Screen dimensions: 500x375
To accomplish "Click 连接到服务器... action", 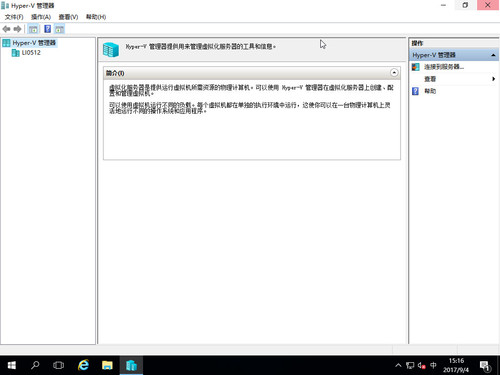I will click(444, 67).
